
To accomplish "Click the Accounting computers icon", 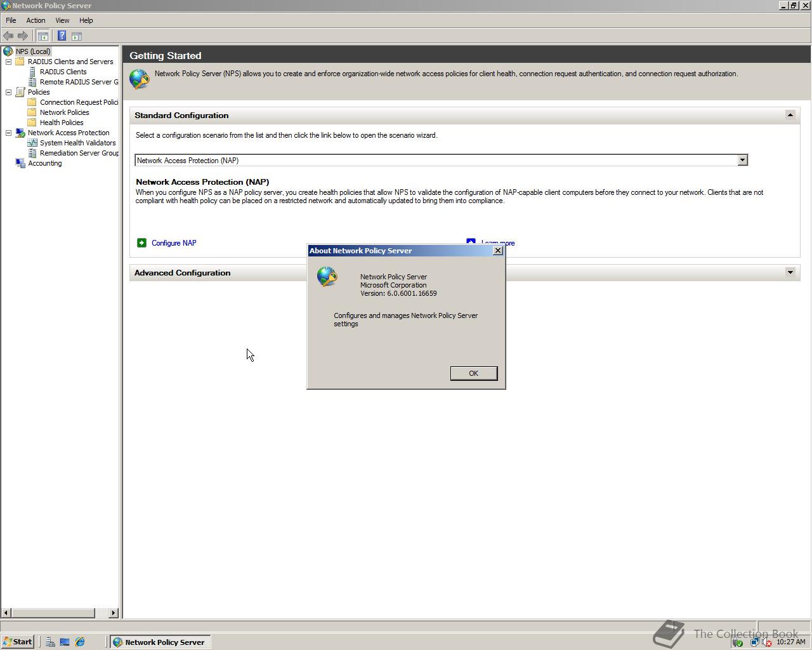I will (20, 163).
